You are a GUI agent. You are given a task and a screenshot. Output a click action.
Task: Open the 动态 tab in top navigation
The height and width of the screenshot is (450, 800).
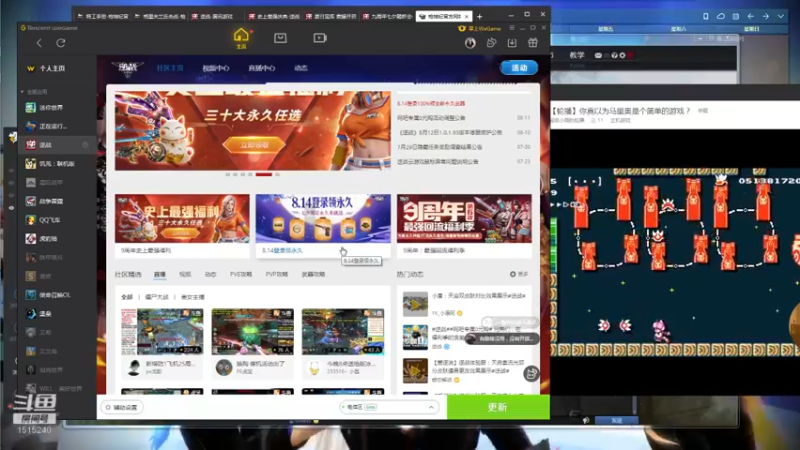tap(301, 68)
